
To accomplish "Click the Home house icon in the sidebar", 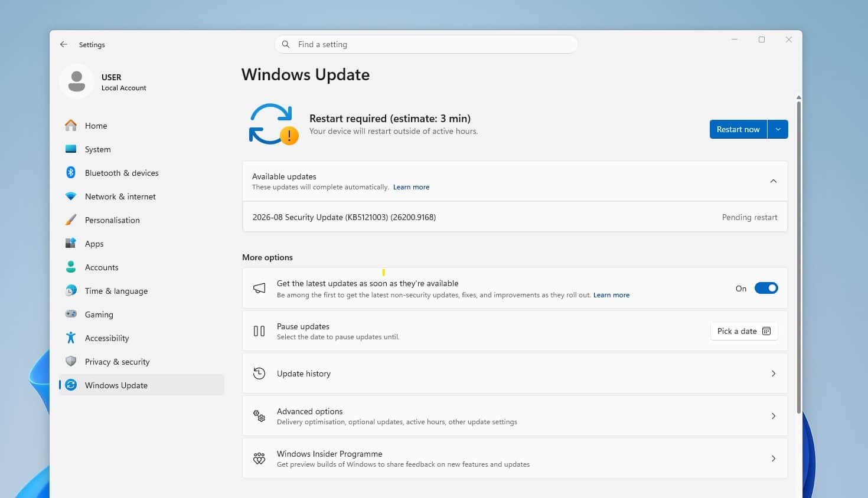I will (71, 125).
